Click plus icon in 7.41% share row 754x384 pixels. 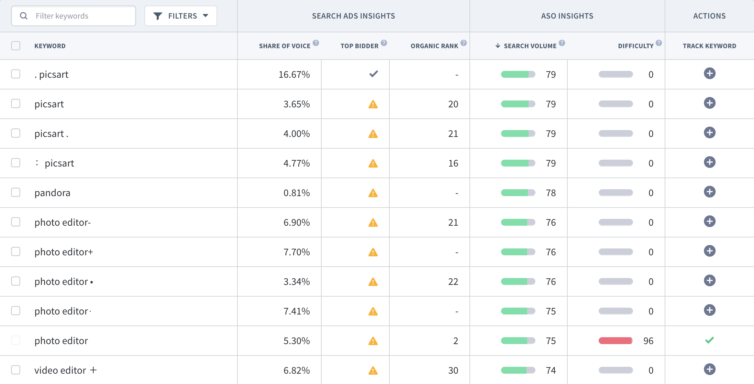[x=709, y=310]
